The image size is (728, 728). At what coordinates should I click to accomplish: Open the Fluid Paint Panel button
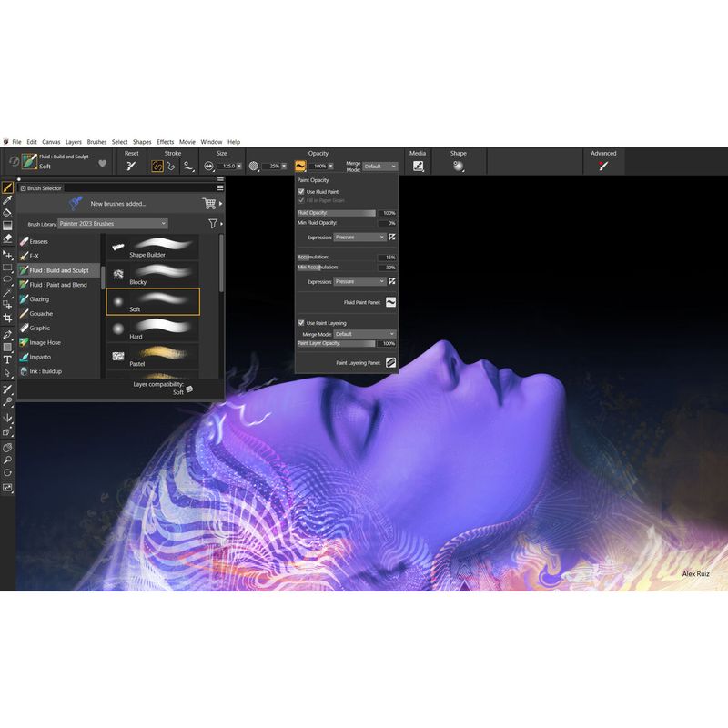coord(391,302)
